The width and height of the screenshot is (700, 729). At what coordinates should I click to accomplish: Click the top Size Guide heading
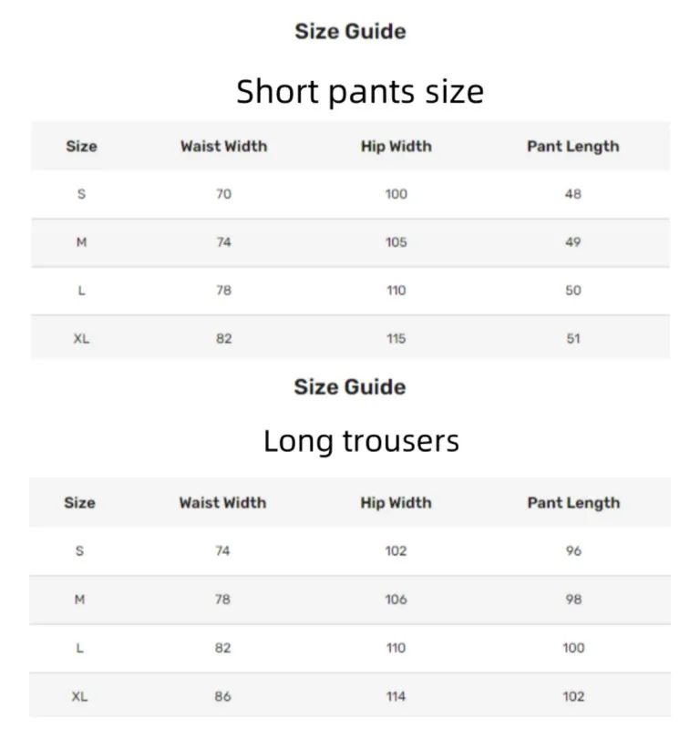pos(350,32)
